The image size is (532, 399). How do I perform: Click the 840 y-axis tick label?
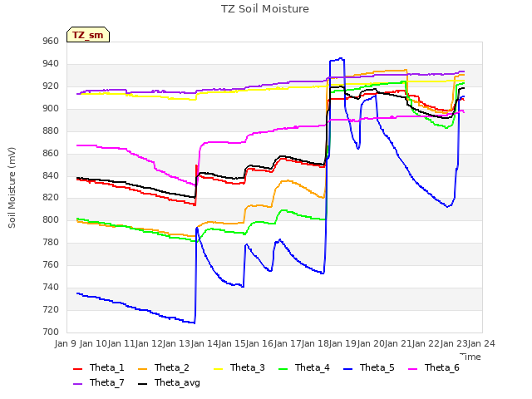point(51,175)
